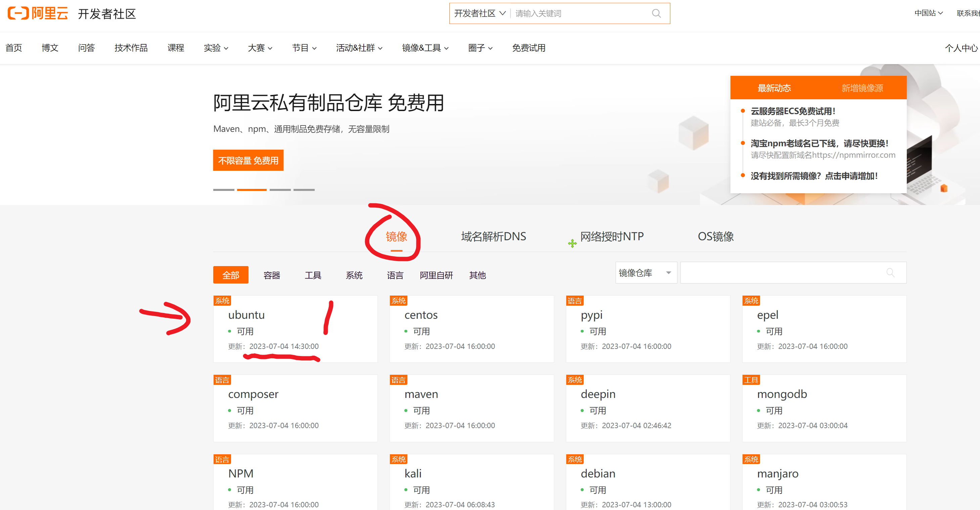Open the composer mirror card
This screenshot has width=980, height=510.
[x=295, y=408]
